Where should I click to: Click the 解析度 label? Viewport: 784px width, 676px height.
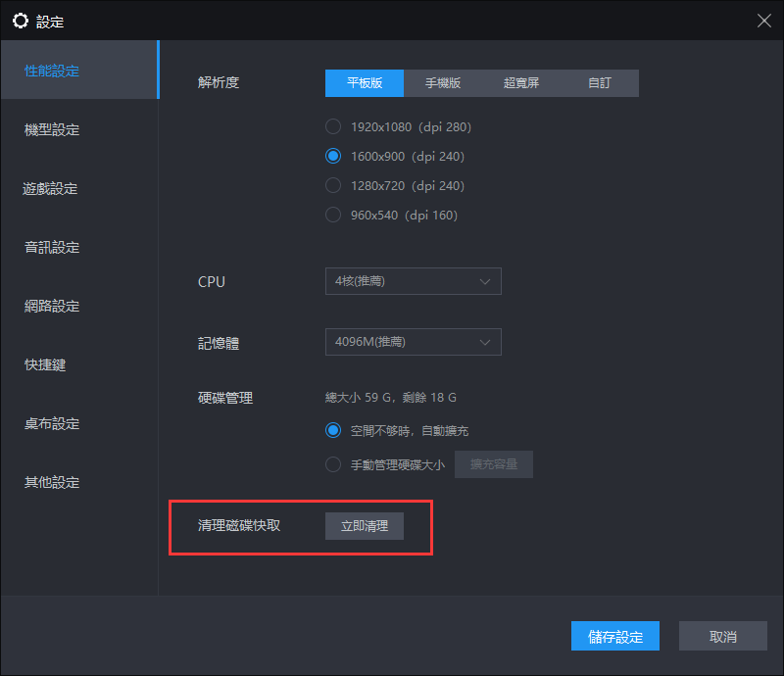(x=218, y=82)
